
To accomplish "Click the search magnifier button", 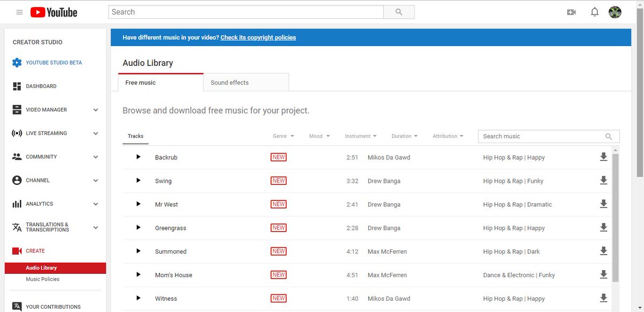I will [x=399, y=12].
